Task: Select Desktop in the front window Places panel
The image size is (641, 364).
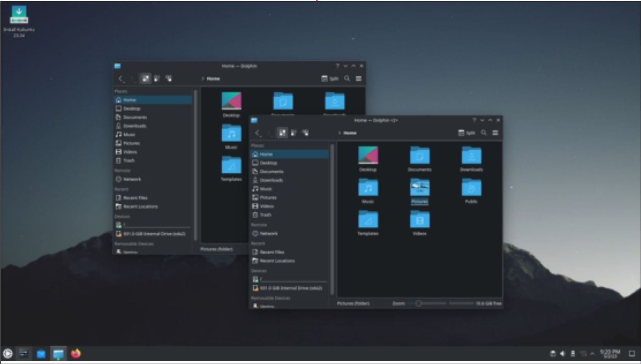Action: tap(290, 163)
